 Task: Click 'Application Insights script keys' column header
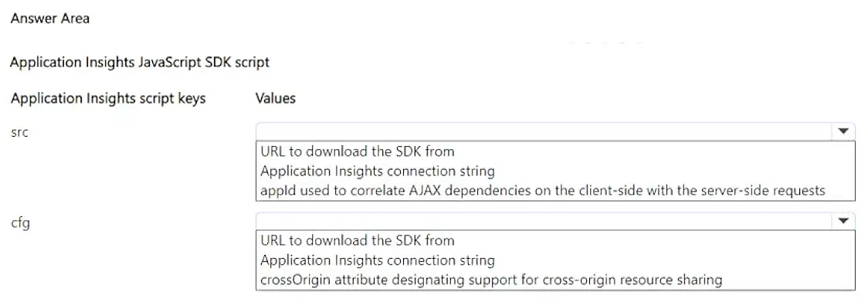click(x=108, y=99)
